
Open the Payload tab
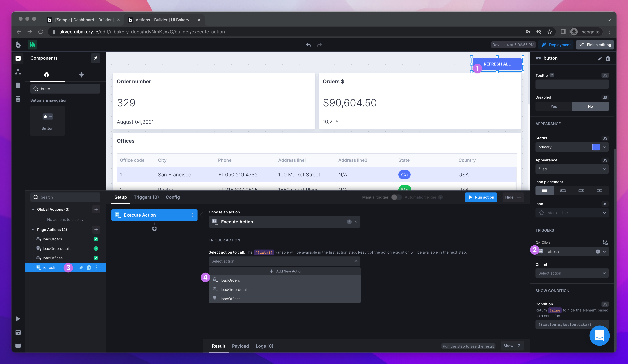click(x=240, y=346)
